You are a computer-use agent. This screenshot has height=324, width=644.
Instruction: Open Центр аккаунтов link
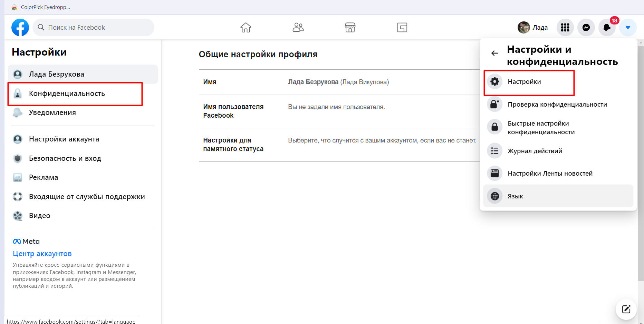42,254
